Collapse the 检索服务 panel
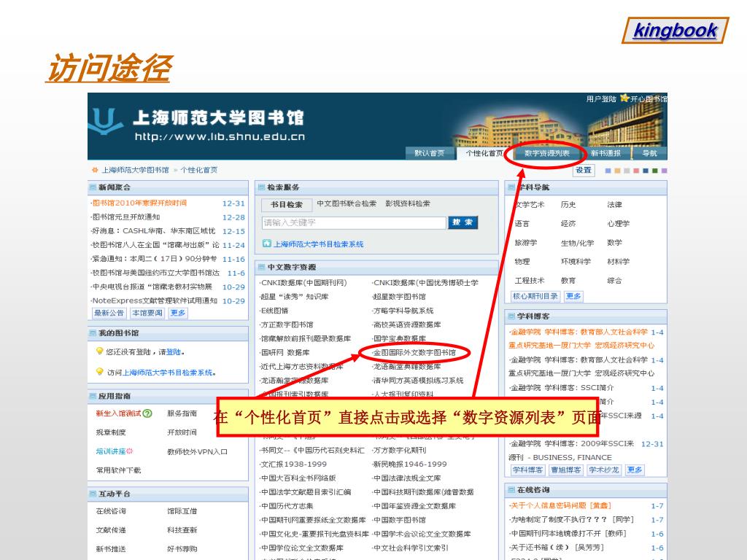 tap(261, 187)
